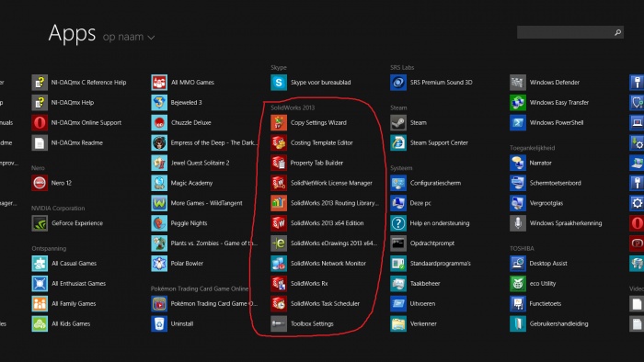Open Windows Easy Transfer

pyautogui.click(x=550, y=103)
